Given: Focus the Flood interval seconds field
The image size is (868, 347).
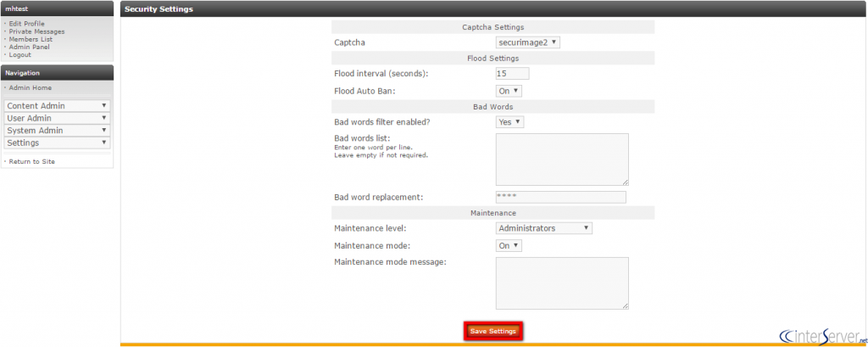Looking at the screenshot, I should point(512,73).
